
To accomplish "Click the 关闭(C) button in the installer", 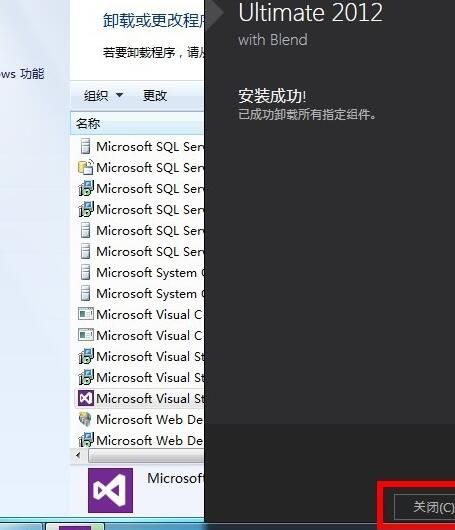I will tap(425, 507).
